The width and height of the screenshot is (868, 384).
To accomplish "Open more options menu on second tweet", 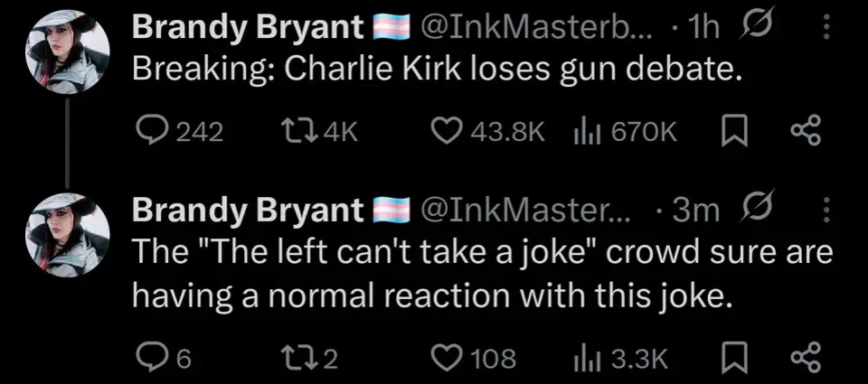I will [825, 210].
